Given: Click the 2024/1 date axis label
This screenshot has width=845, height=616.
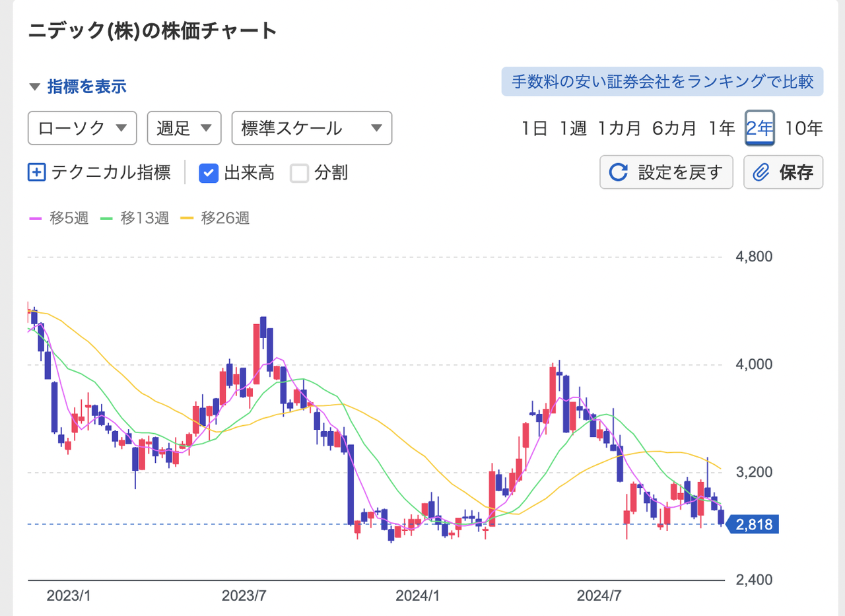Looking at the screenshot, I should (418, 596).
